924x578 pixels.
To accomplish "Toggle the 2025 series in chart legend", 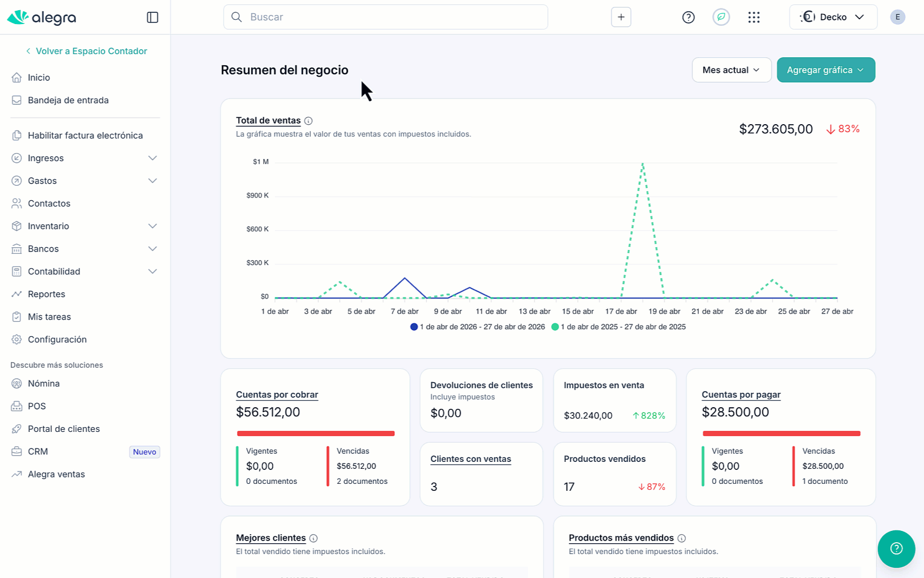I will pyautogui.click(x=618, y=327).
